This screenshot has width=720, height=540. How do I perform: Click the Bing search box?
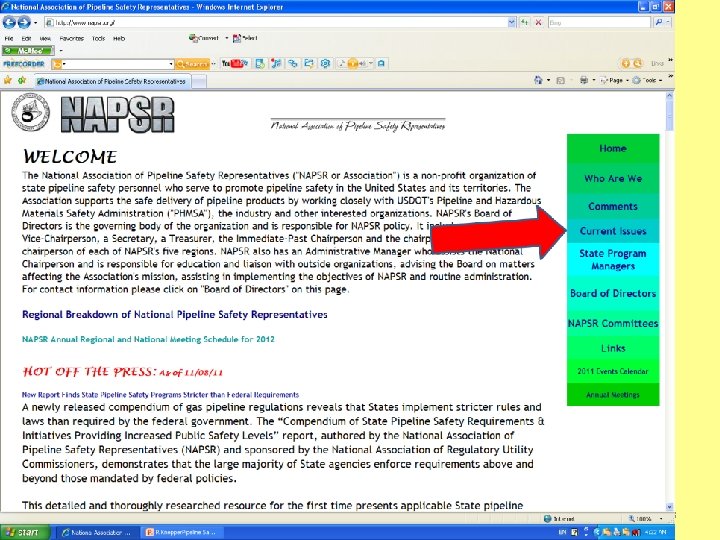coord(599,22)
